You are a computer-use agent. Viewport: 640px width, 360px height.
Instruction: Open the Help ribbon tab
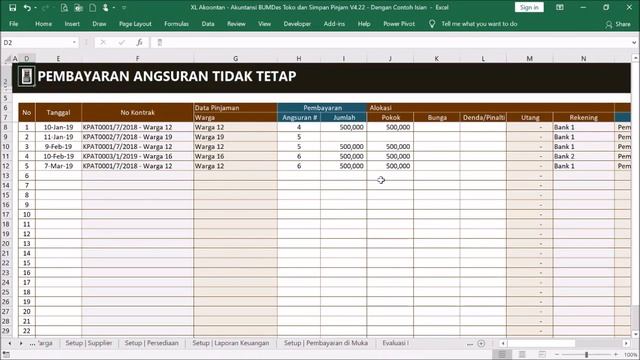coord(364,24)
